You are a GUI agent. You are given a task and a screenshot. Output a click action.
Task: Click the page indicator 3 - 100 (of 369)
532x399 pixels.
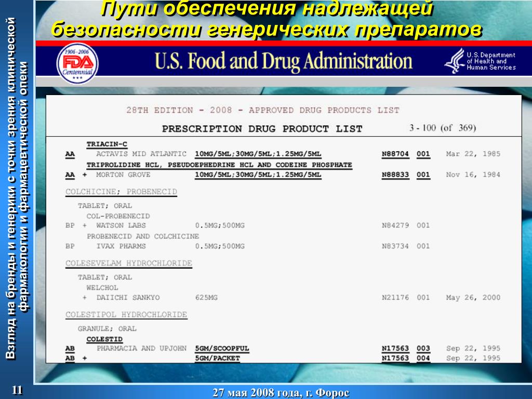[x=443, y=128]
